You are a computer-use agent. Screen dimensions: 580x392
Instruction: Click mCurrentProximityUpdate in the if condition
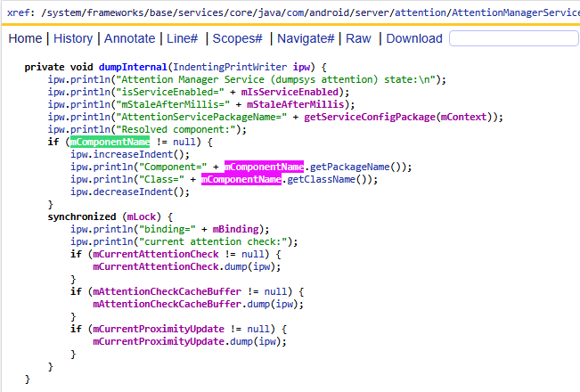(x=159, y=329)
